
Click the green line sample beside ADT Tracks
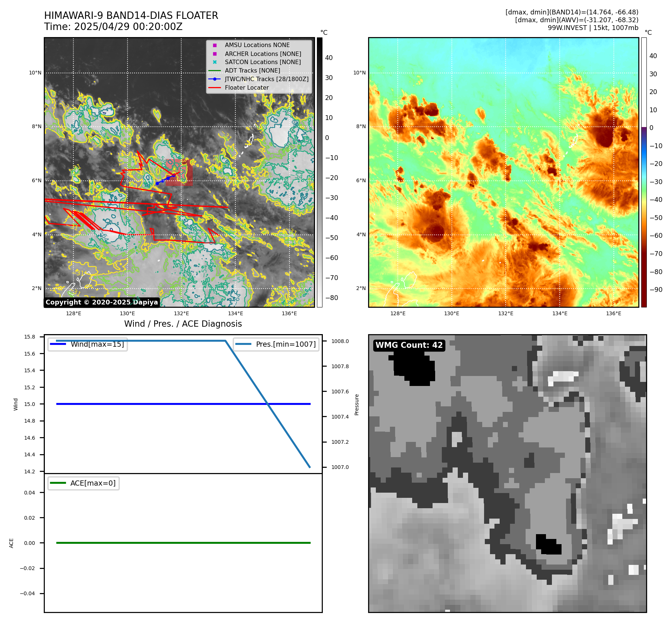click(x=215, y=71)
